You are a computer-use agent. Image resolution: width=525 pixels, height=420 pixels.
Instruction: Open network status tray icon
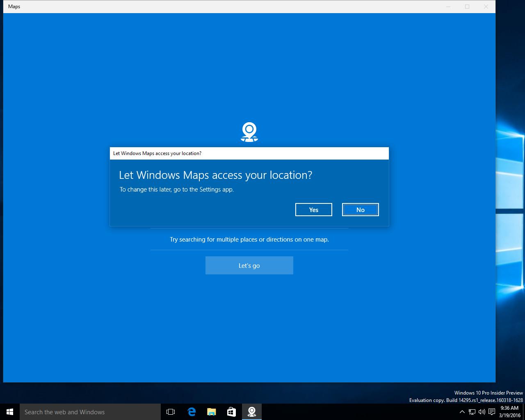(472, 412)
